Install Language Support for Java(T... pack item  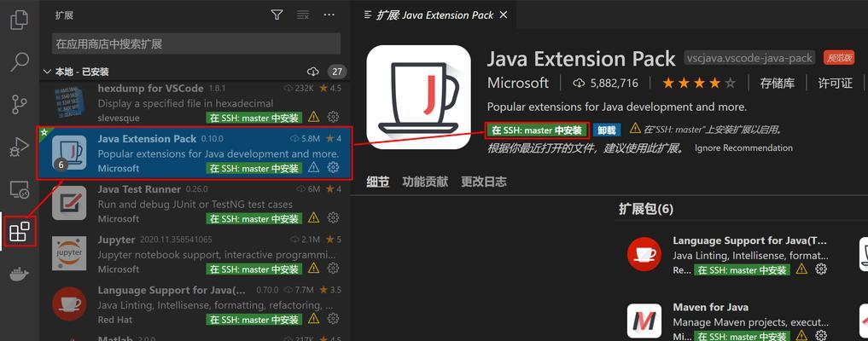tap(743, 270)
